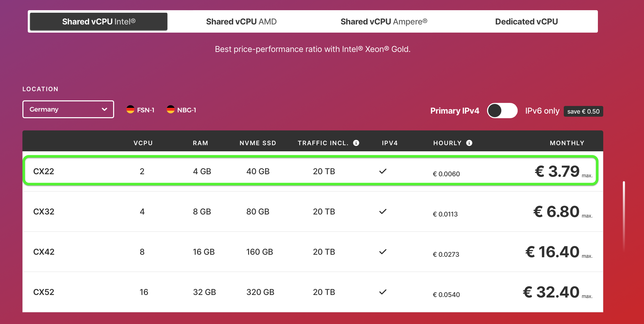Click the NBG-1 German flag icon
Screen dimensions: 644x324
point(170,110)
